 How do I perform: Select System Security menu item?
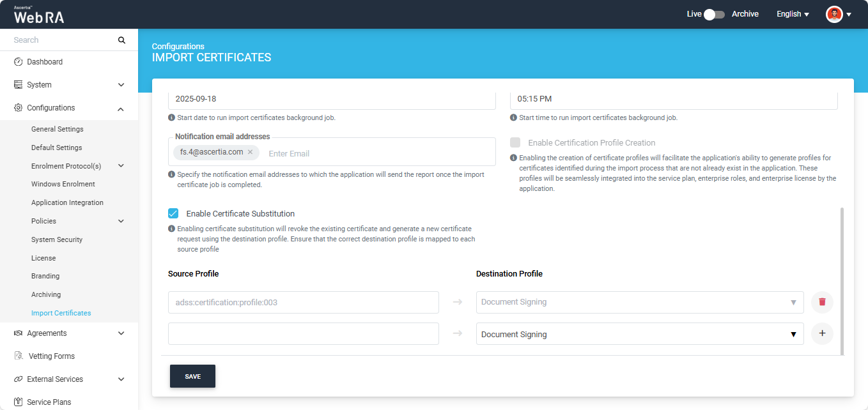click(x=57, y=239)
